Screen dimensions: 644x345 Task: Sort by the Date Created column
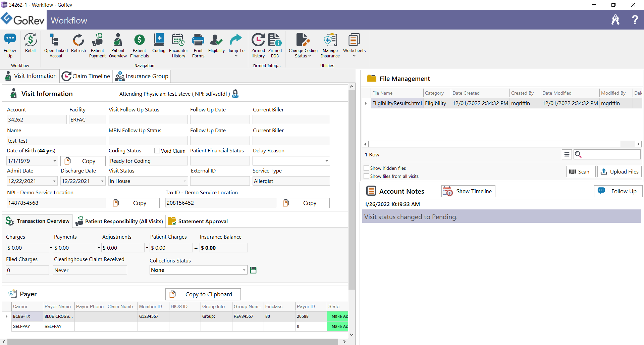point(480,93)
